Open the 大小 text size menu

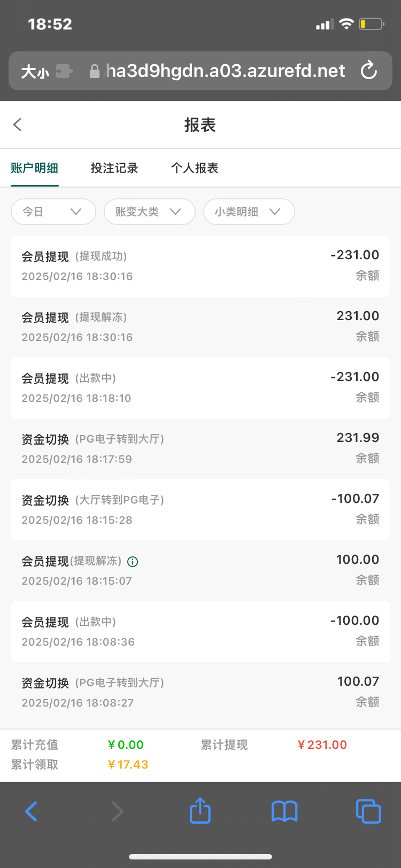coord(35,71)
